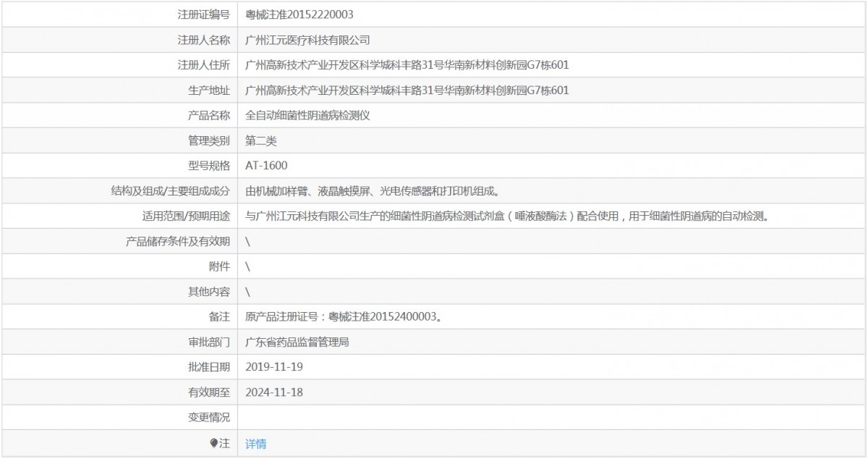Click registrant name 广州江元医疗科技有限公司

click(x=308, y=40)
